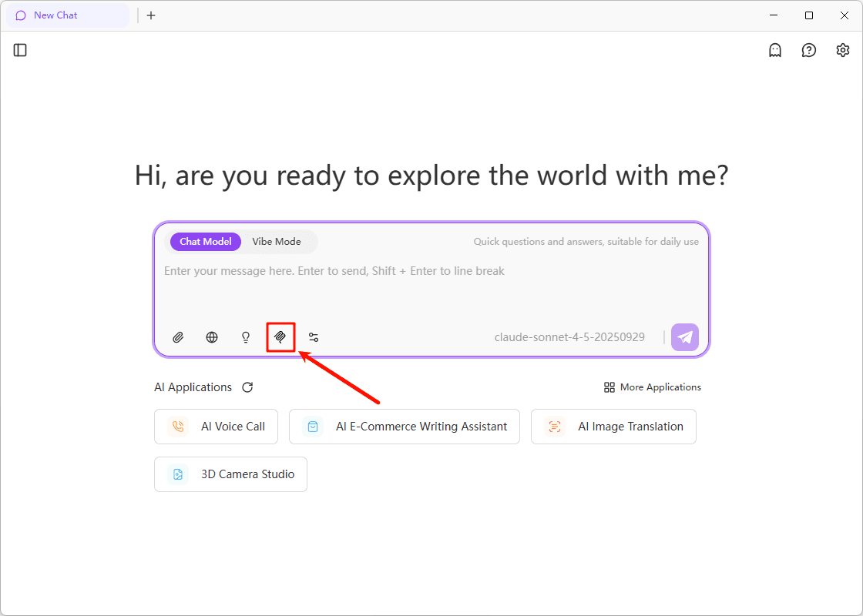This screenshot has width=863, height=616.
Task: Open More Applications
Action: tap(652, 387)
